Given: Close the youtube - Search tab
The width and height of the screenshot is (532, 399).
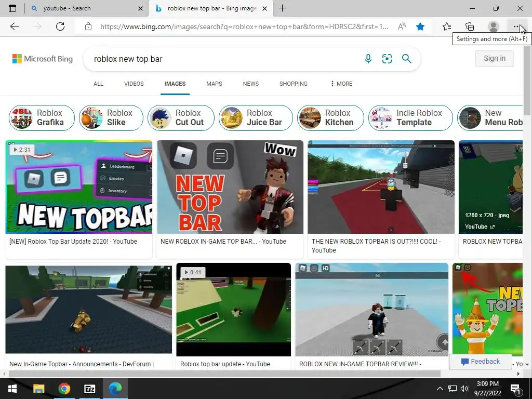Looking at the screenshot, I should point(140,8).
